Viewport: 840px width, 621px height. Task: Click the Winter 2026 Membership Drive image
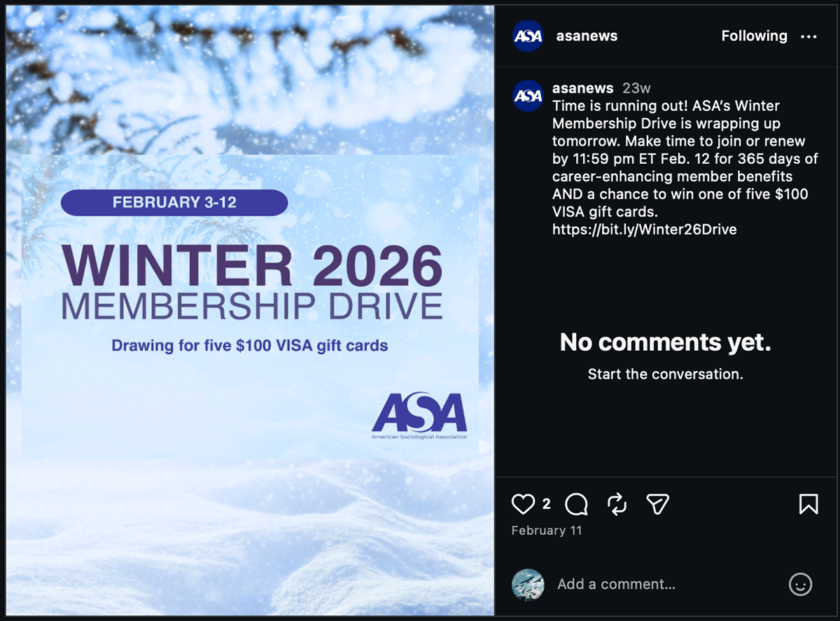click(251, 311)
